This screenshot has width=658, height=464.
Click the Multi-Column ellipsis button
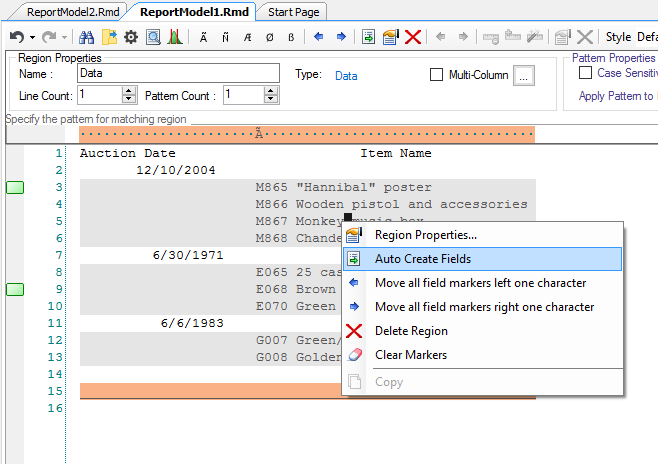[526, 75]
